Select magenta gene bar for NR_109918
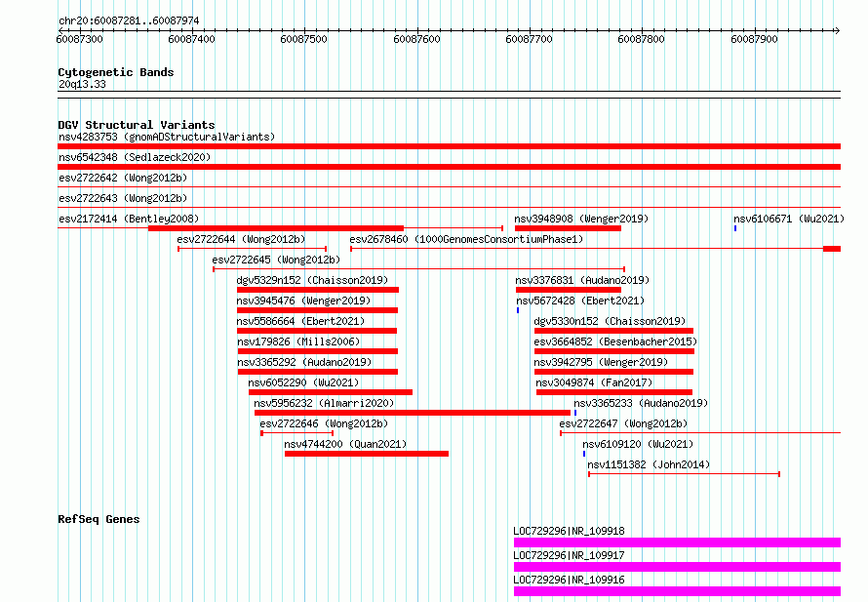868x602 pixels. coord(677,542)
